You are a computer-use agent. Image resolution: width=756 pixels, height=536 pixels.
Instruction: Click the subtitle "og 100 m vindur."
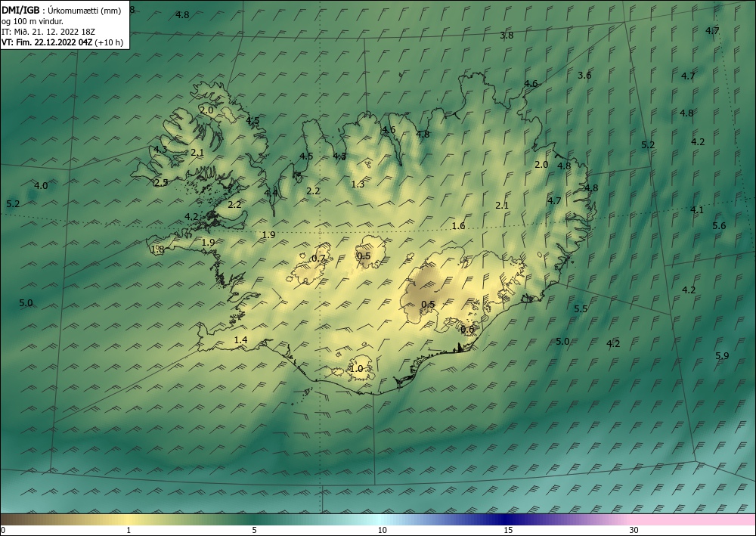point(32,21)
